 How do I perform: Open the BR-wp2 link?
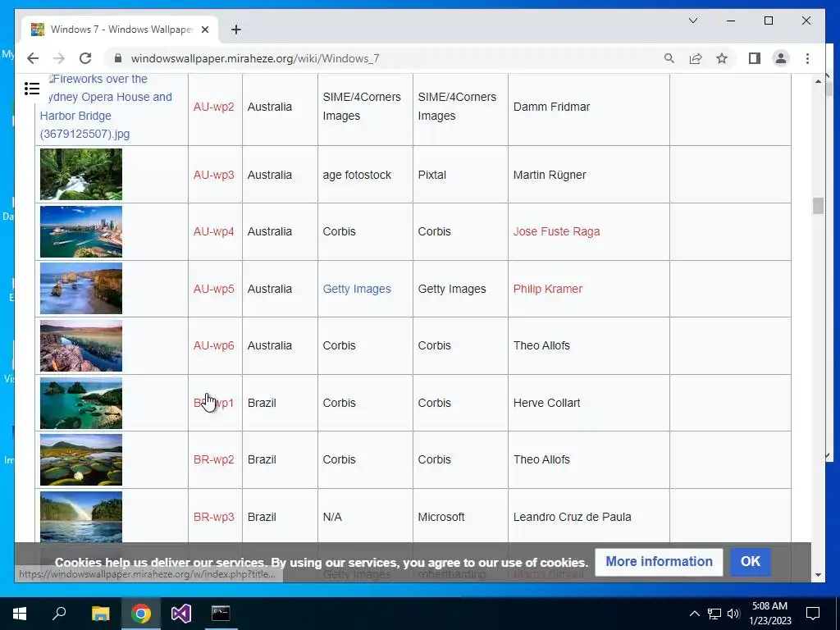[x=214, y=459]
